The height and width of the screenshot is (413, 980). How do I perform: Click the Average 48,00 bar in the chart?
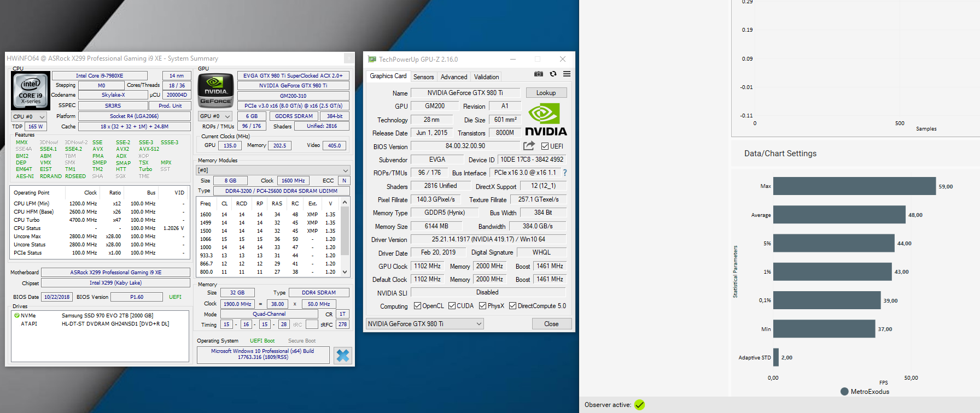(839, 215)
